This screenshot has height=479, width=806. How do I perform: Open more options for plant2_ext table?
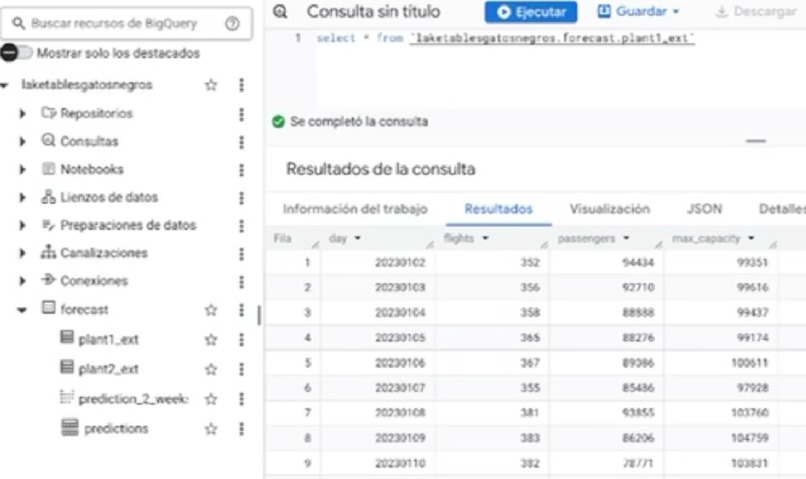pyautogui.click(x=242, y=369)
